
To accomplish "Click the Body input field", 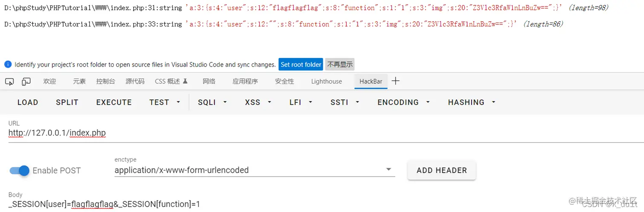I will 326,204.
